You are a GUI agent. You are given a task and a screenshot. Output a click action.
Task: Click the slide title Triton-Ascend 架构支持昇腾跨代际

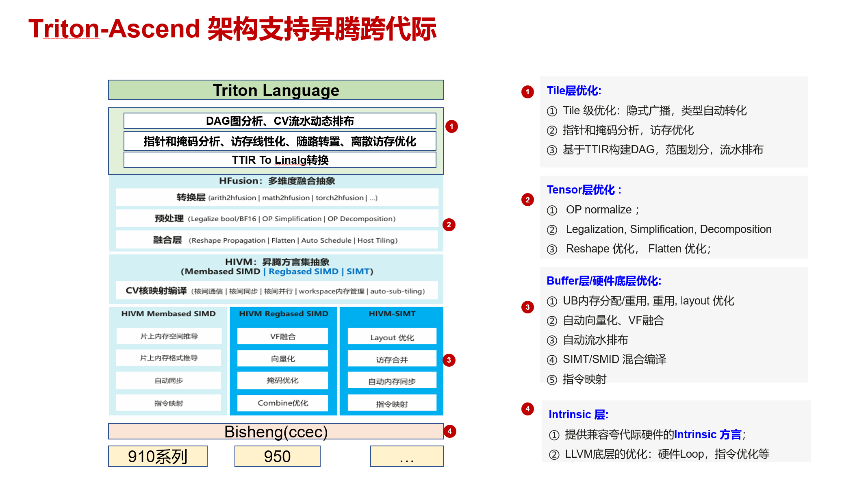[x=232, y=29]
